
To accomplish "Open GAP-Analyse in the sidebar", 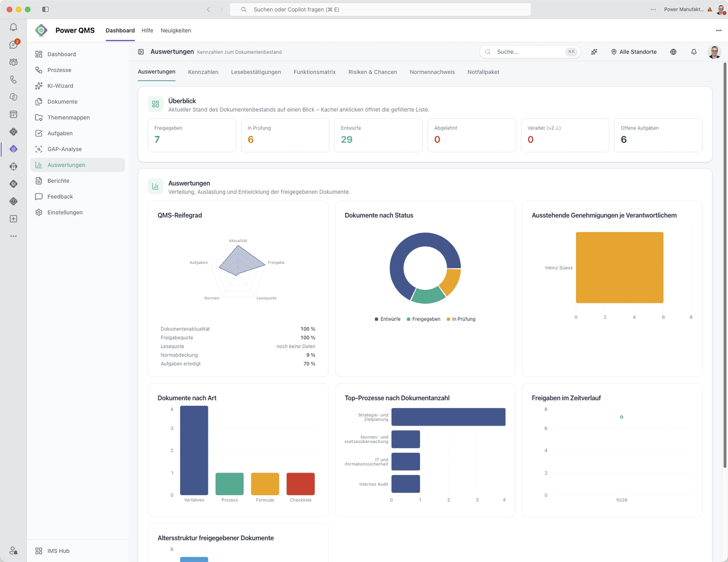I will 77,149.
